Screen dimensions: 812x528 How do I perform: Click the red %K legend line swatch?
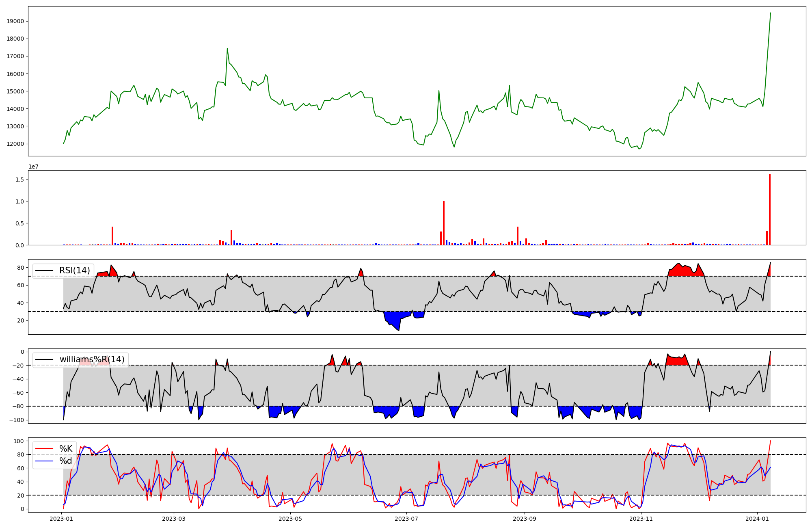pos(45,449)
